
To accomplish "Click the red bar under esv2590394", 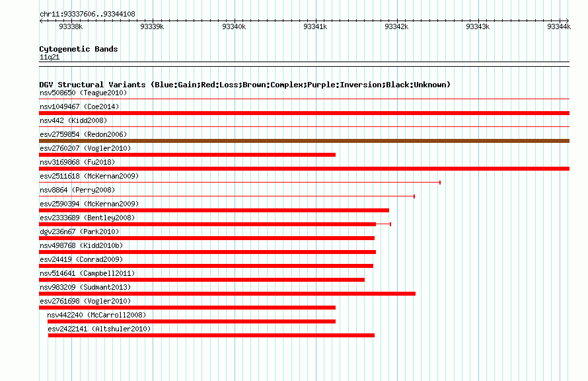I will [214, 210].
